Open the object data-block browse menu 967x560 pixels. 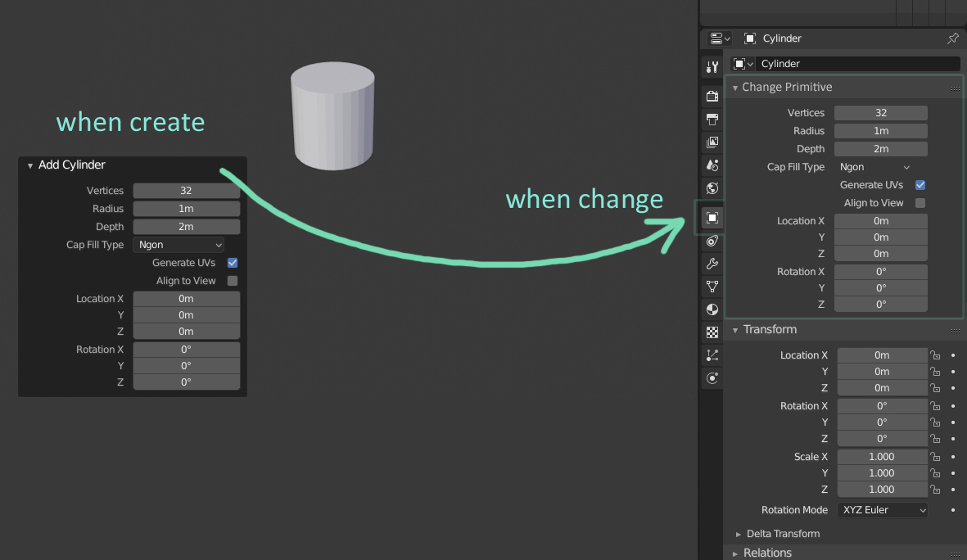tap(743, 64)
